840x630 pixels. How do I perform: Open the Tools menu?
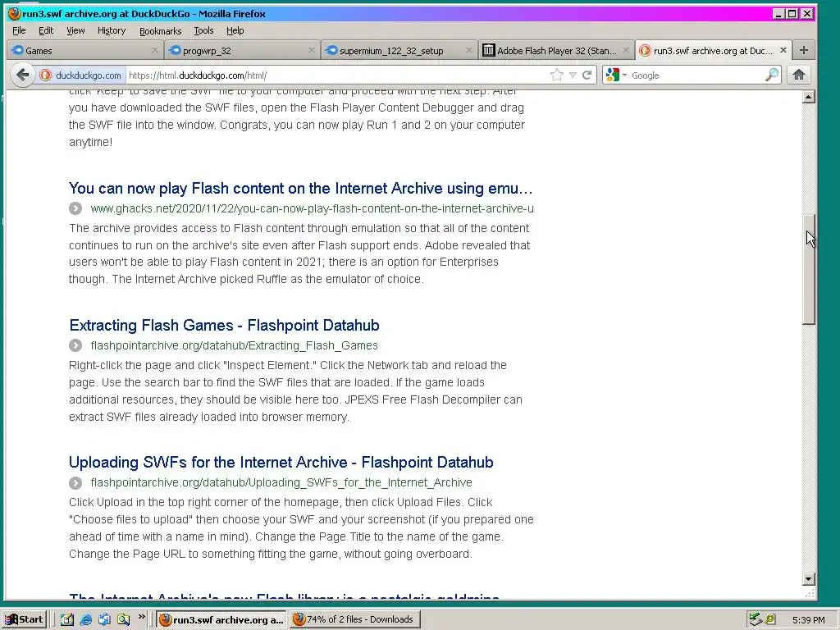(203, 30)
